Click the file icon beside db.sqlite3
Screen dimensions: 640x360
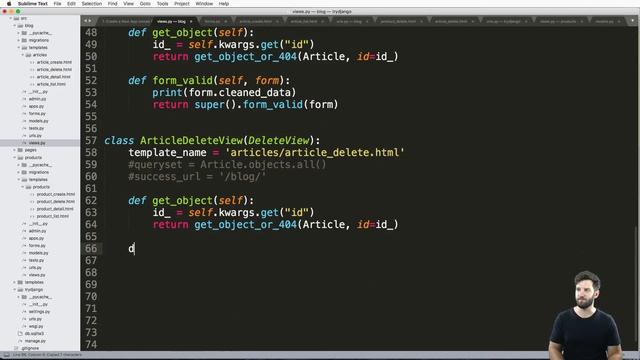(x=20, y=334)
